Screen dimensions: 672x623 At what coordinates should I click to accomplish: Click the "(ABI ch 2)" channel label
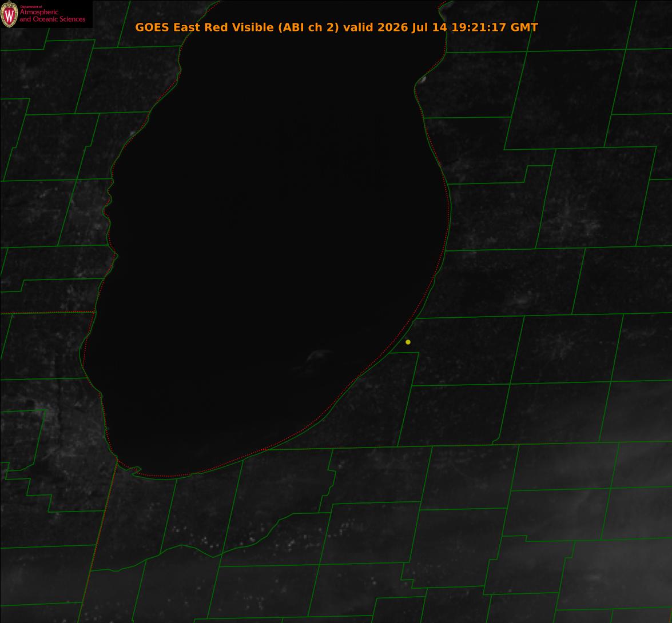[309, 27]
